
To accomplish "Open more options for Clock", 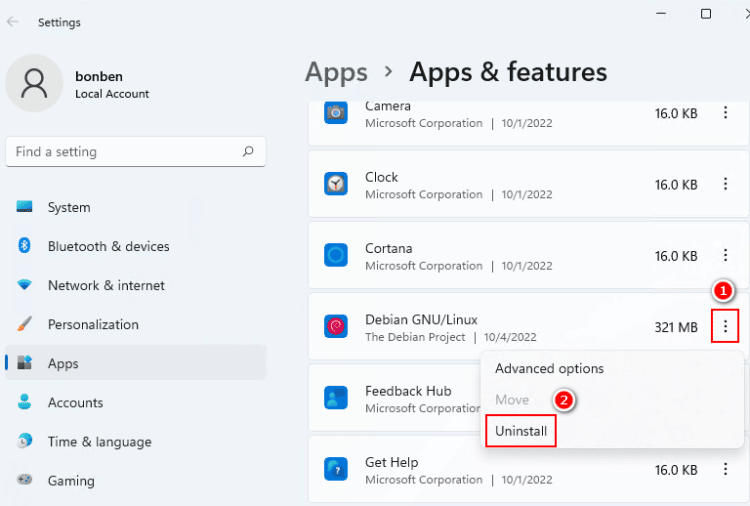I will pos(726,184).
